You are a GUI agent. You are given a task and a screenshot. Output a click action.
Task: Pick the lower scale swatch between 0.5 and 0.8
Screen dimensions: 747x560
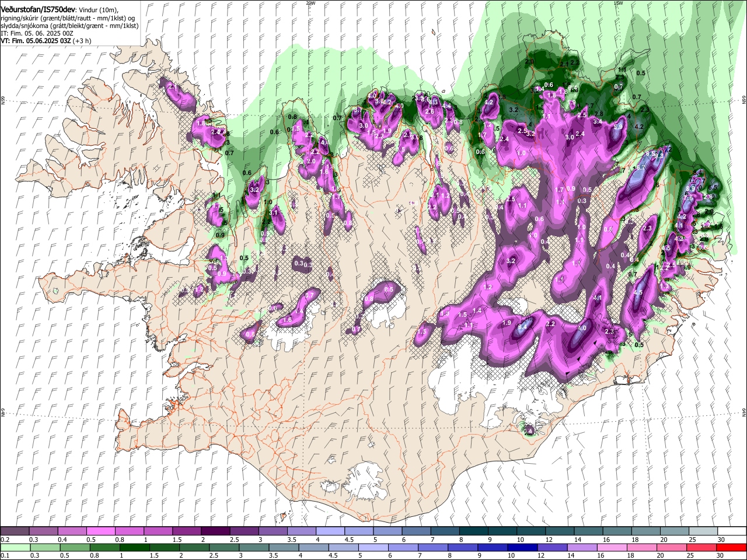pyautogui.click(x=75, y=547)
